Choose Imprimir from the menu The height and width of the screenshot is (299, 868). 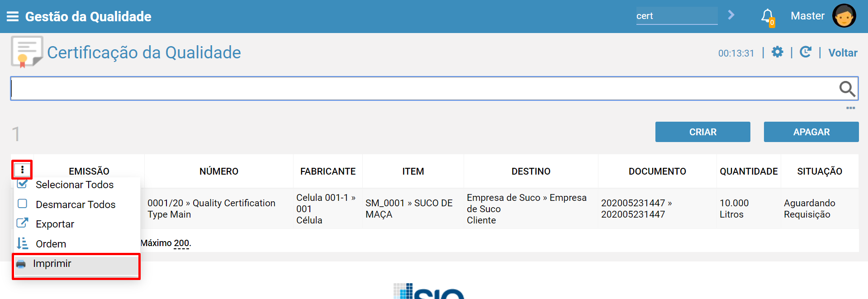76,265
